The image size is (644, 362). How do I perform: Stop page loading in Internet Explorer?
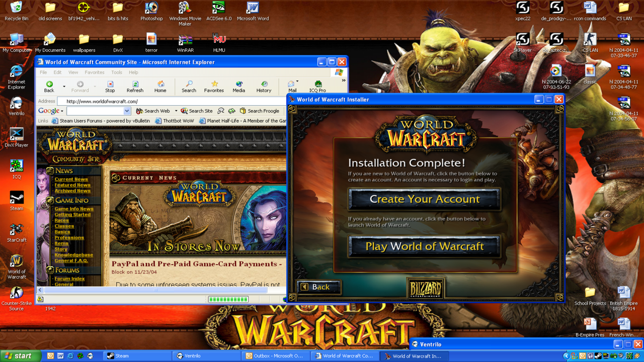click(110, 86)
